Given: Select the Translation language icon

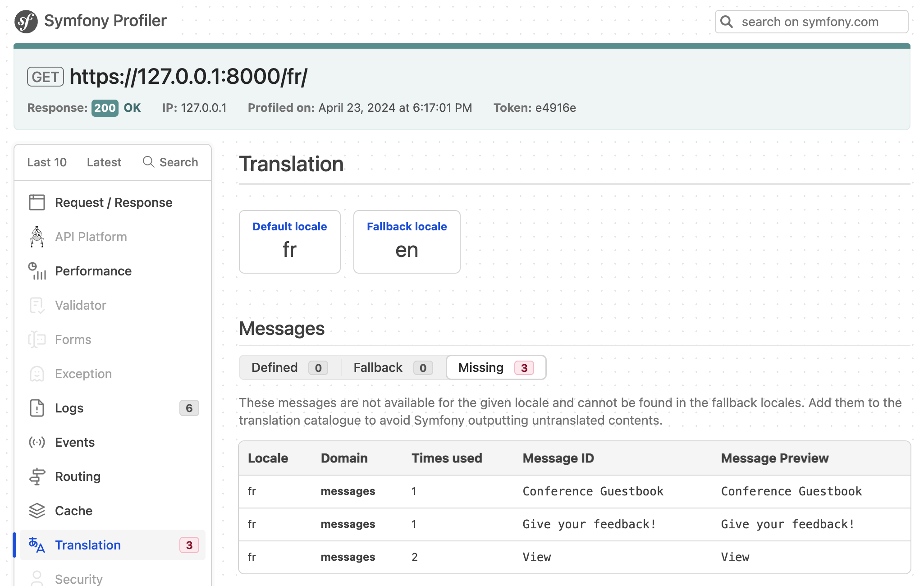Looking at the screenshot, I should tap(37, 545).
